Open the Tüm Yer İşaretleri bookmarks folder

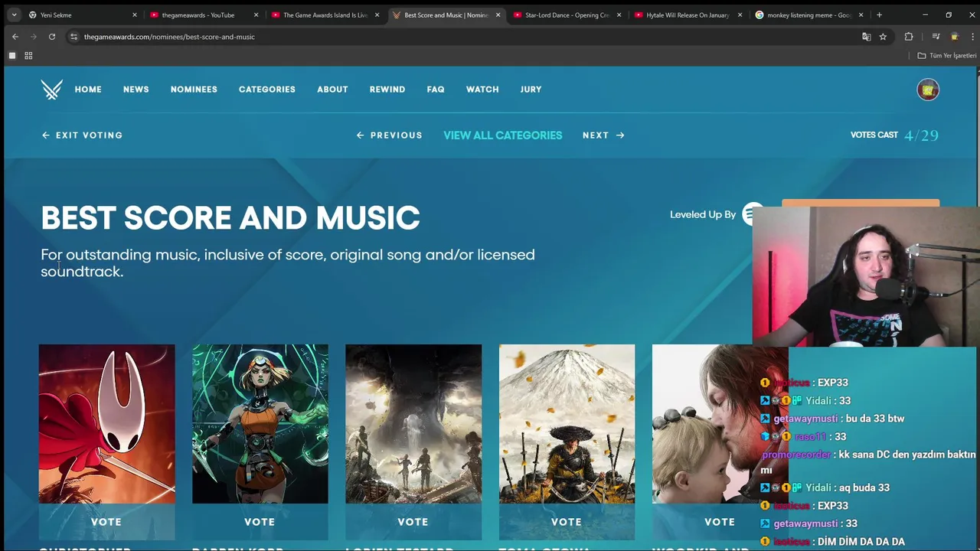coord(947,56)
